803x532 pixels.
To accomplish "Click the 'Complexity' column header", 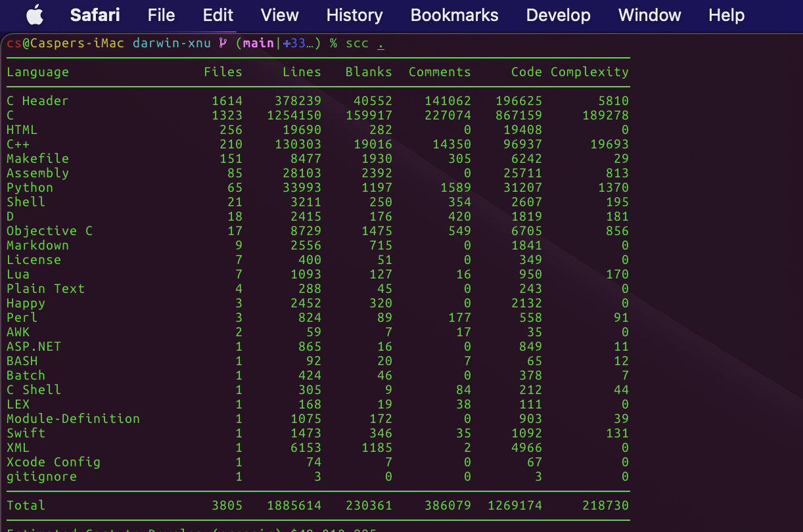I will 589,72.
